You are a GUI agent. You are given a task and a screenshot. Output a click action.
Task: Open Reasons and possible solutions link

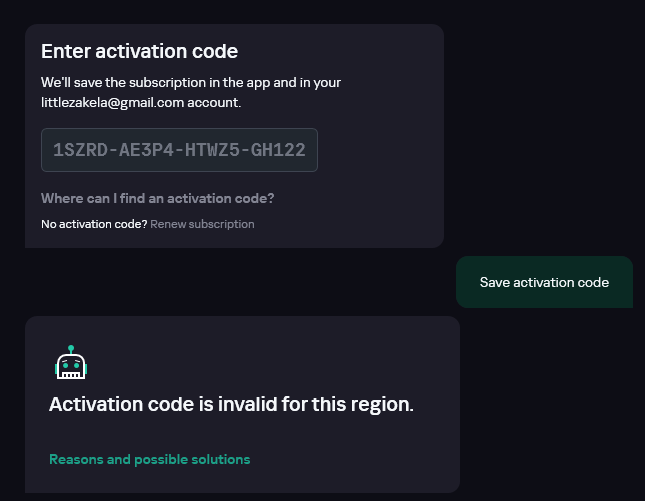click(x=150, y=459)
